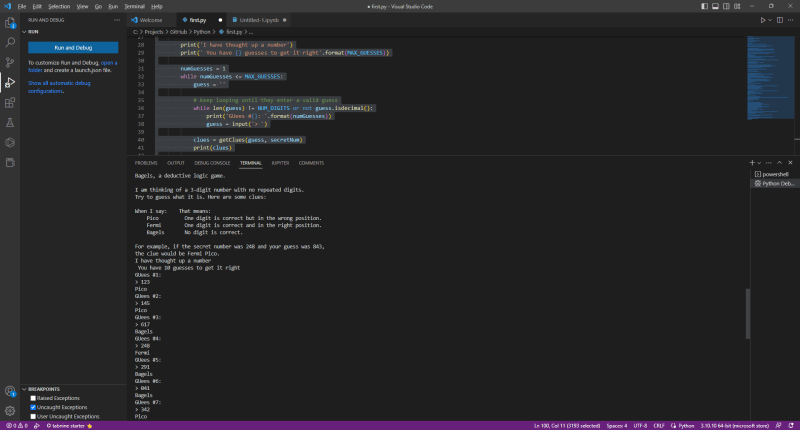Image resolution: width=800 pixels, height=430 pixels.
Task: Click errors and warnings status bar indicator
Action: 16,425
